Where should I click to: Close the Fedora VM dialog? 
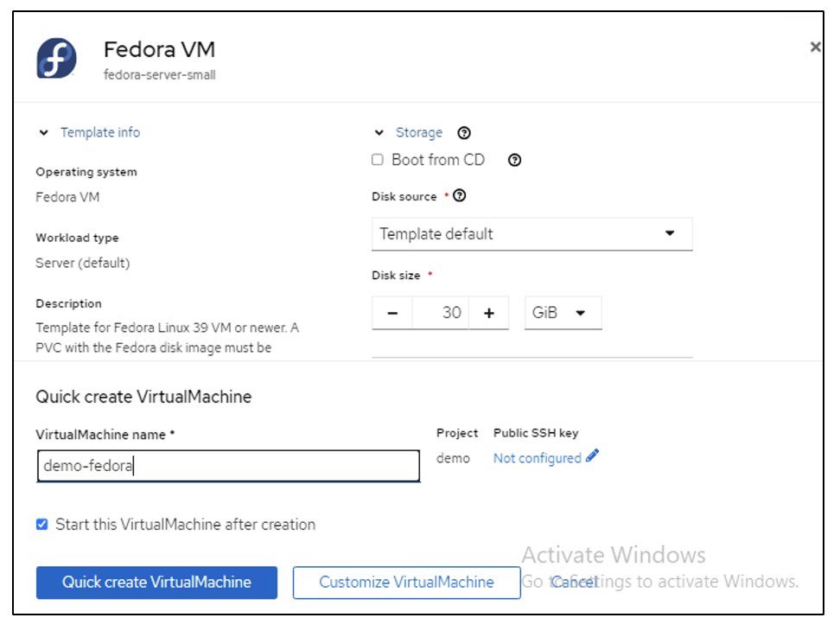(815, 48)
